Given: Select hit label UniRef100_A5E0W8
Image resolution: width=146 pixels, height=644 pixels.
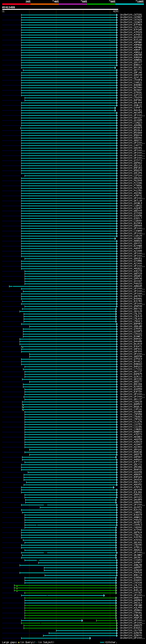Looking at the screenshot, I should pos(131,605).
